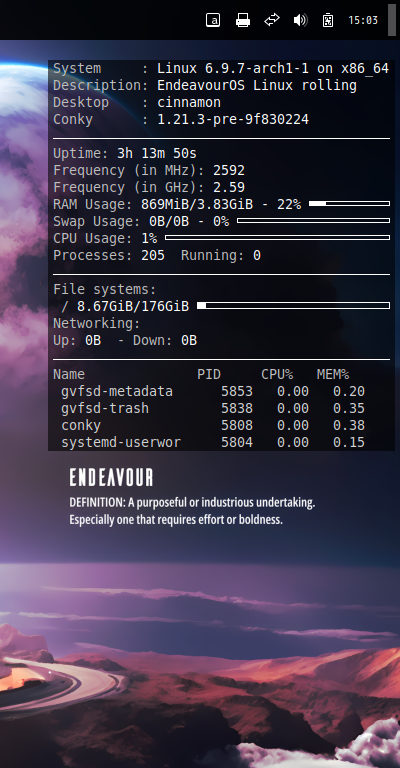
Task: Click the 'Networking:' label
Action: point(97,324)
